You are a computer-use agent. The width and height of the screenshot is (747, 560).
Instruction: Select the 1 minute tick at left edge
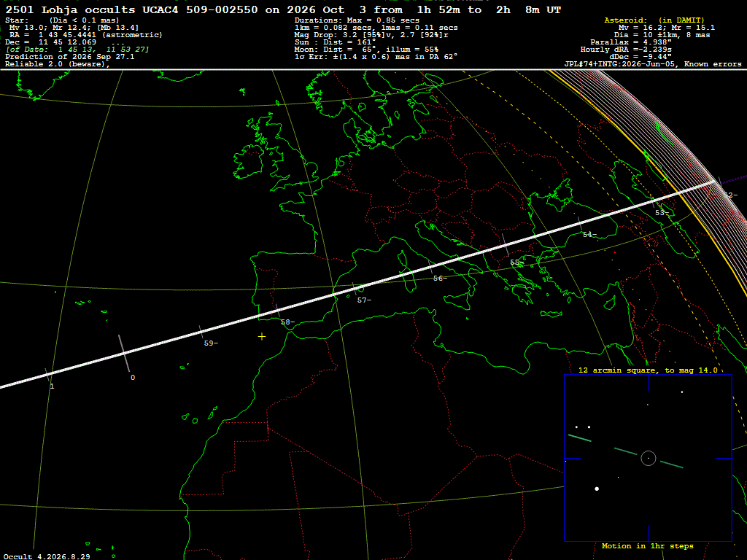[x=52, y=386]
